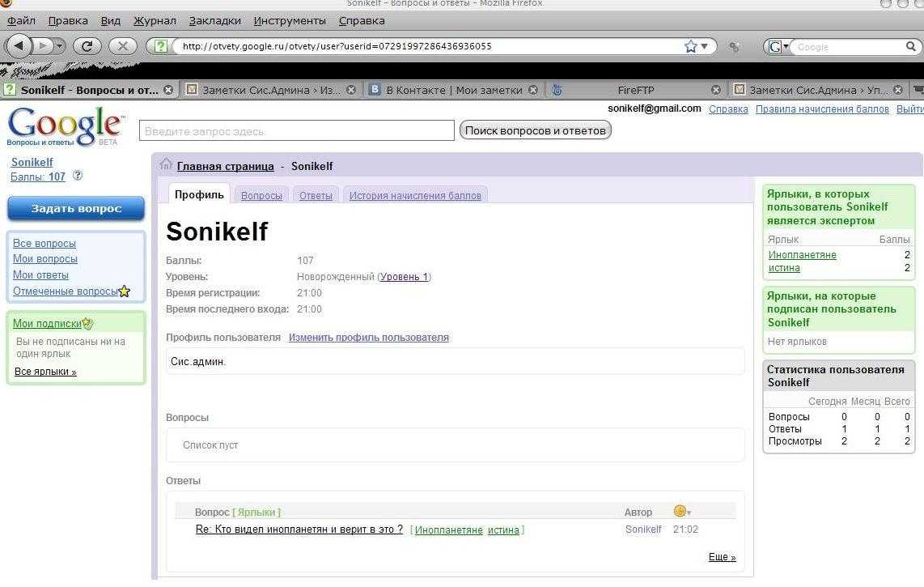Image resolution: width=924 pixels, height=587 pixels.
Task: Click the истина tag in the answers row
Action: click(x=503, y=530)
